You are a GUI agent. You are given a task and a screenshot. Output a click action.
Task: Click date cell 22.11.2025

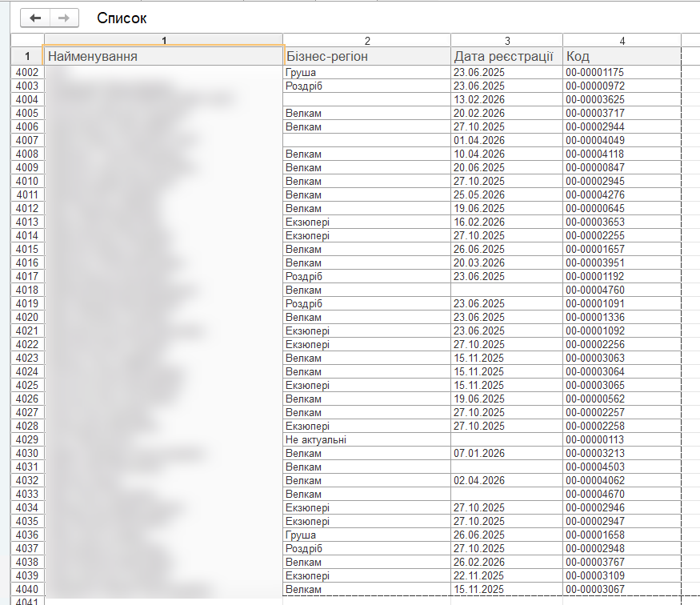coord(506,576)
